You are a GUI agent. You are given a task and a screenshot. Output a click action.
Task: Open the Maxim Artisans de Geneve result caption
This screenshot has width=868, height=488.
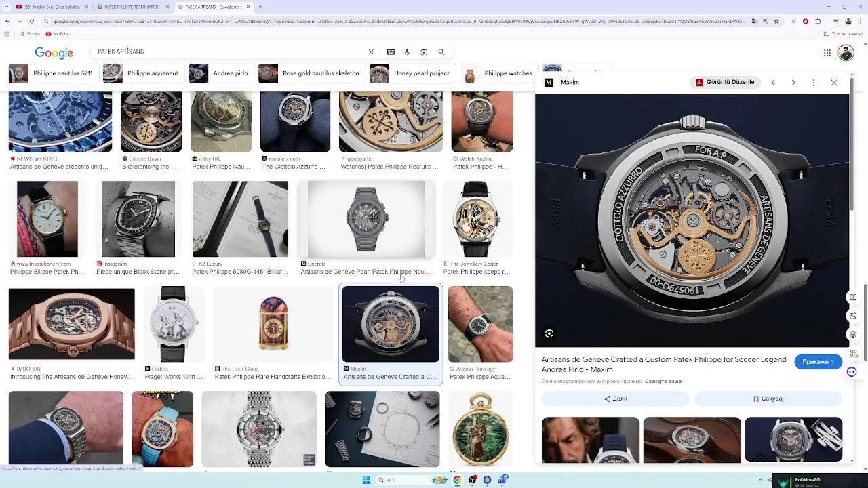click(390, 377)
